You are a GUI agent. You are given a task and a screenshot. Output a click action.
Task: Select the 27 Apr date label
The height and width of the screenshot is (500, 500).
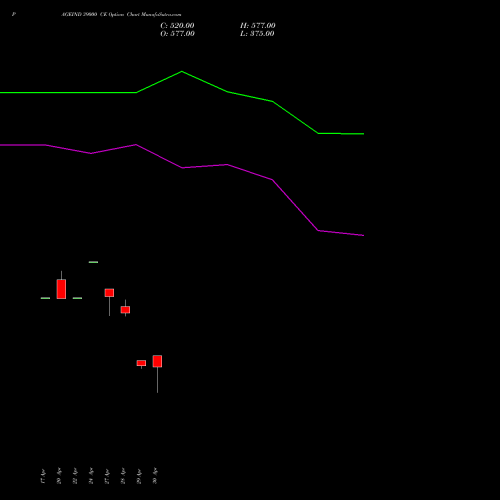point(107,476)
